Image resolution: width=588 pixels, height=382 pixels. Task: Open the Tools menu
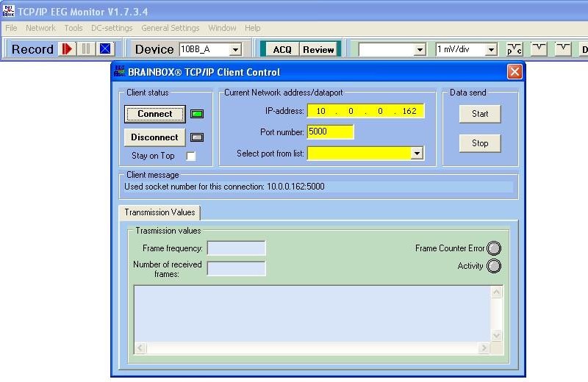click(x=73, y=28)
